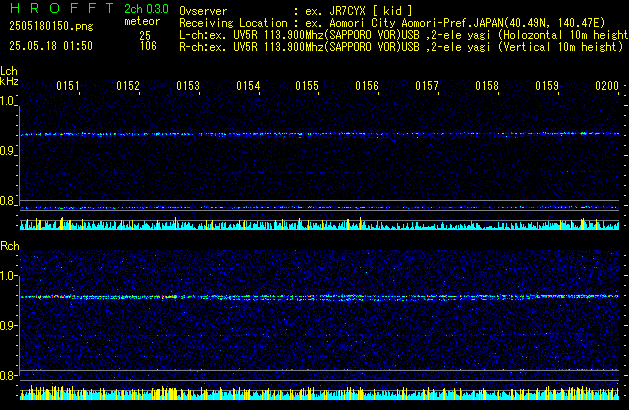Click the Rch 0.8 axis label

tap(8, 375)
